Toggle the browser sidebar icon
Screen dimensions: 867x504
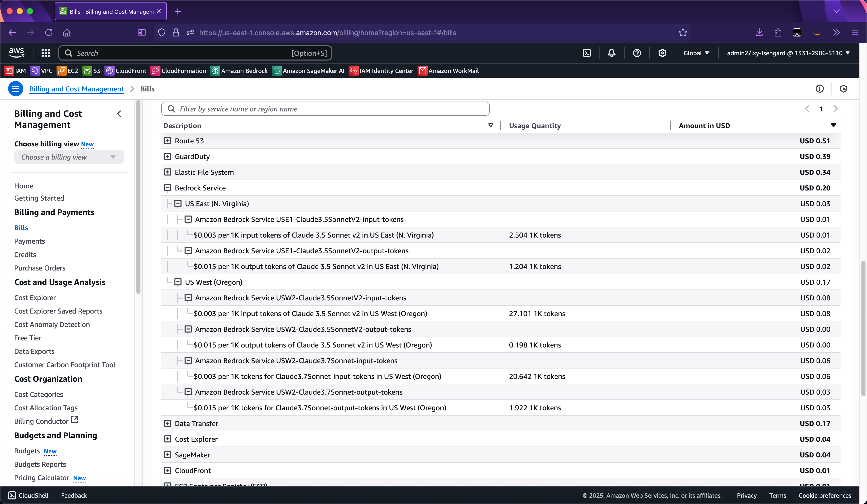click(142, 33)
